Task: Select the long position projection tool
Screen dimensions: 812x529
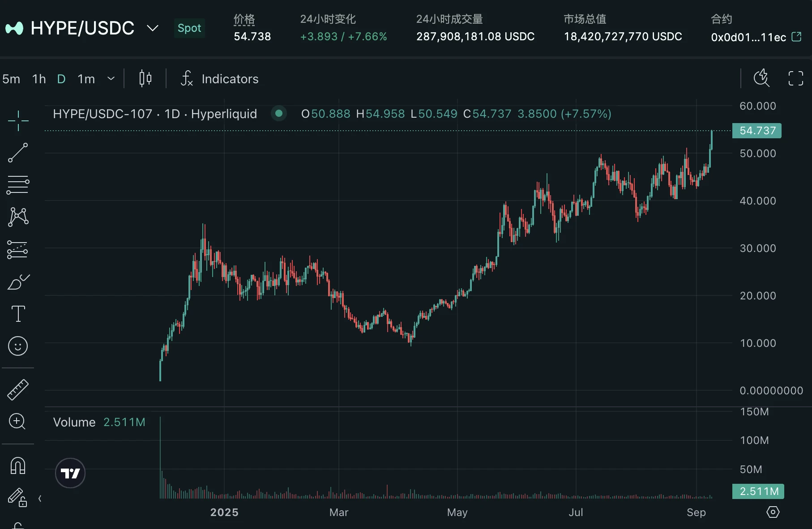Action: [18, 249]
